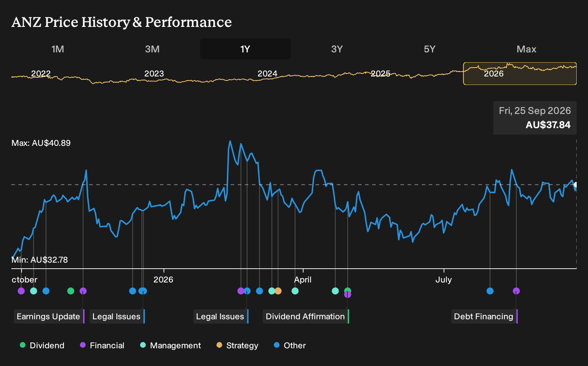Click the Fri, 25 Sep 2026 date

click(535, 111)
